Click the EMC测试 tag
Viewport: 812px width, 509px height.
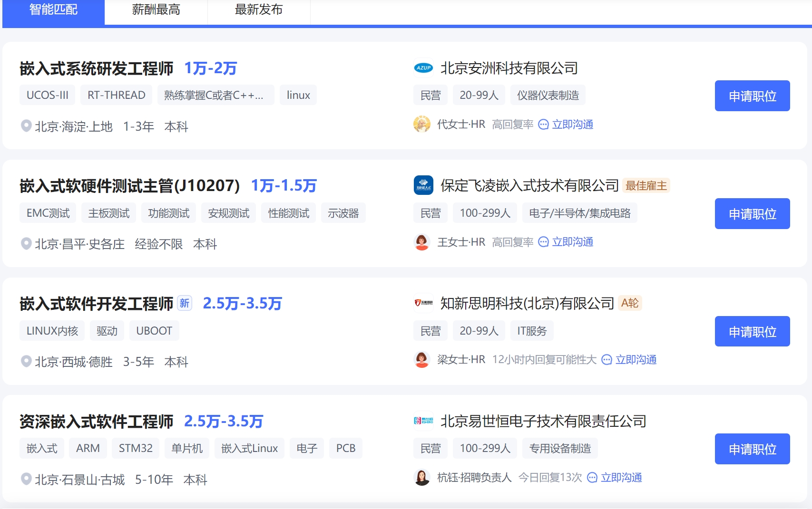point(48,213)
